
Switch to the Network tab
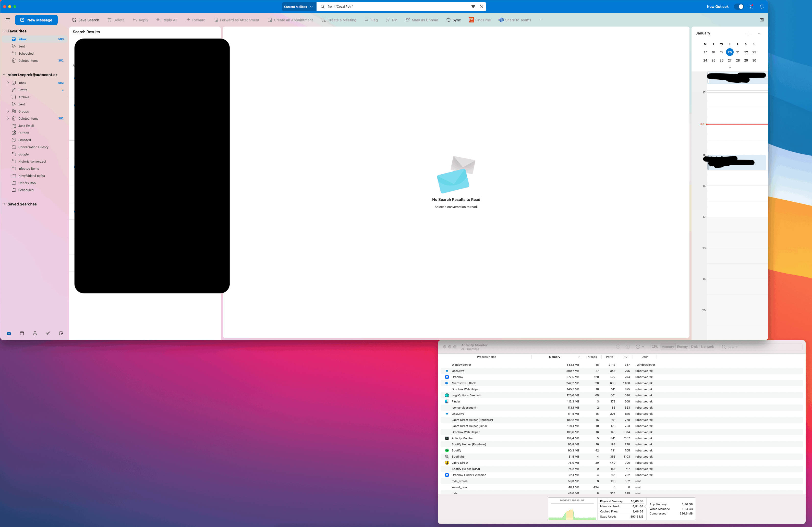pos(707,347)
